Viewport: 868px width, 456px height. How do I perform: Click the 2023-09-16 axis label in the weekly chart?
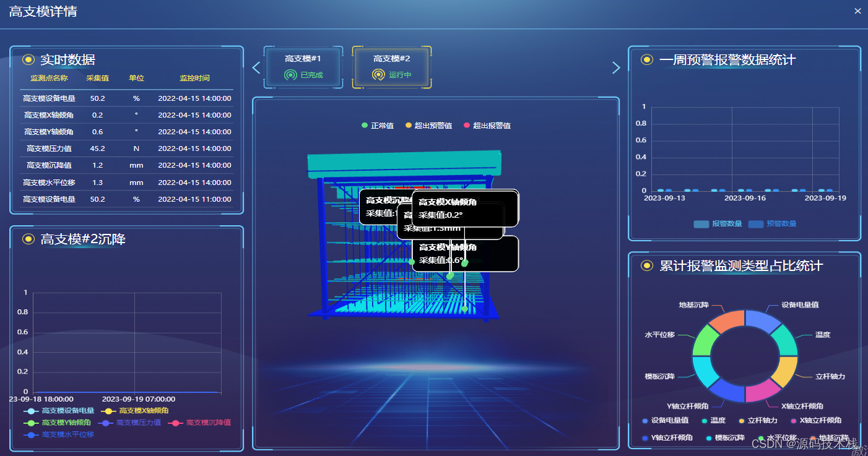click(745, 198)
